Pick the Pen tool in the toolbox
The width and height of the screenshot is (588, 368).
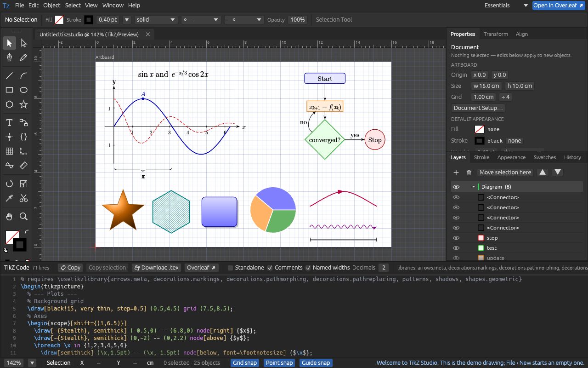coord(9,57)
